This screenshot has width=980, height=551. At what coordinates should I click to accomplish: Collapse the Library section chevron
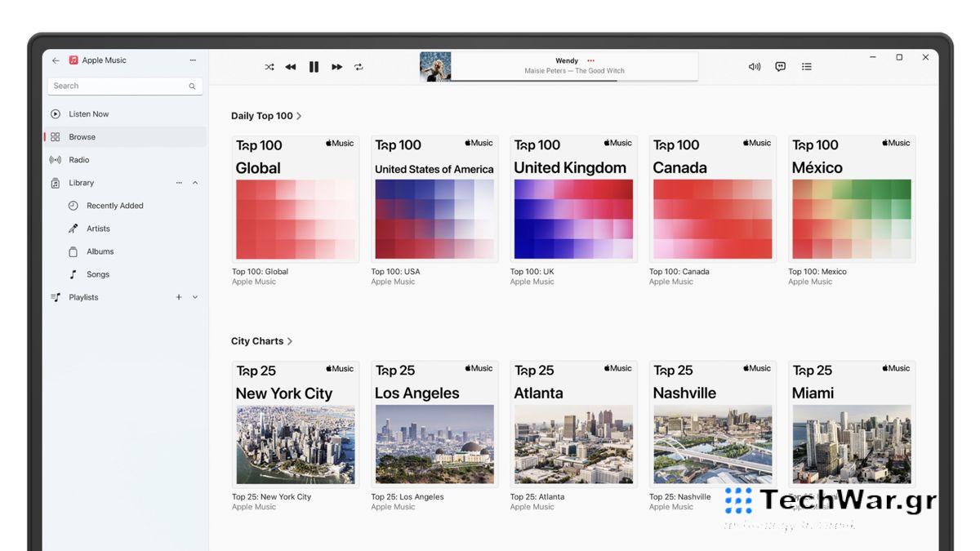pos(194,183)
